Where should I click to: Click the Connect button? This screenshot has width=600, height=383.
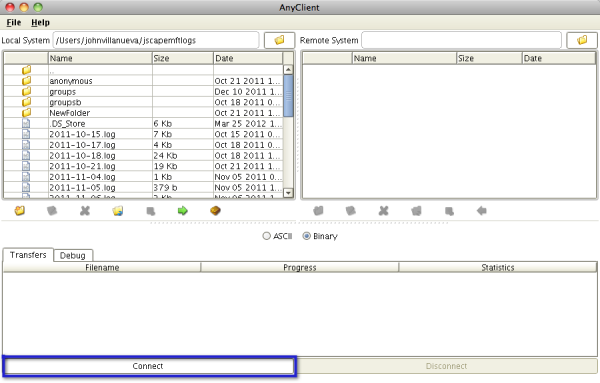[x=148, y=366]
